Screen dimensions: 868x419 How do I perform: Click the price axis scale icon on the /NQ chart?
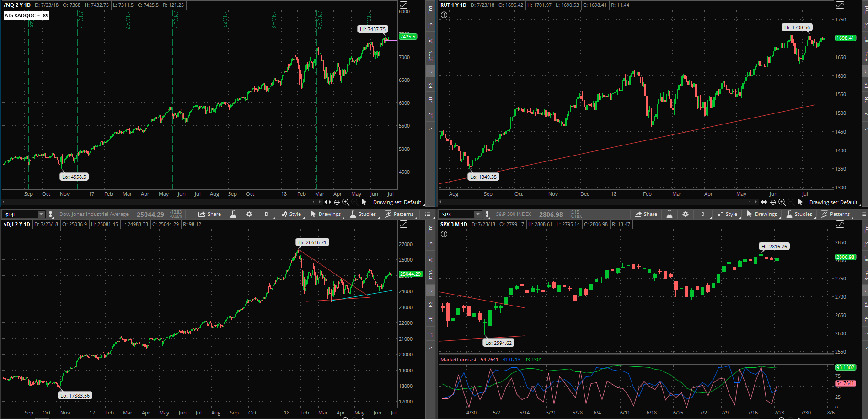point(404,5)
